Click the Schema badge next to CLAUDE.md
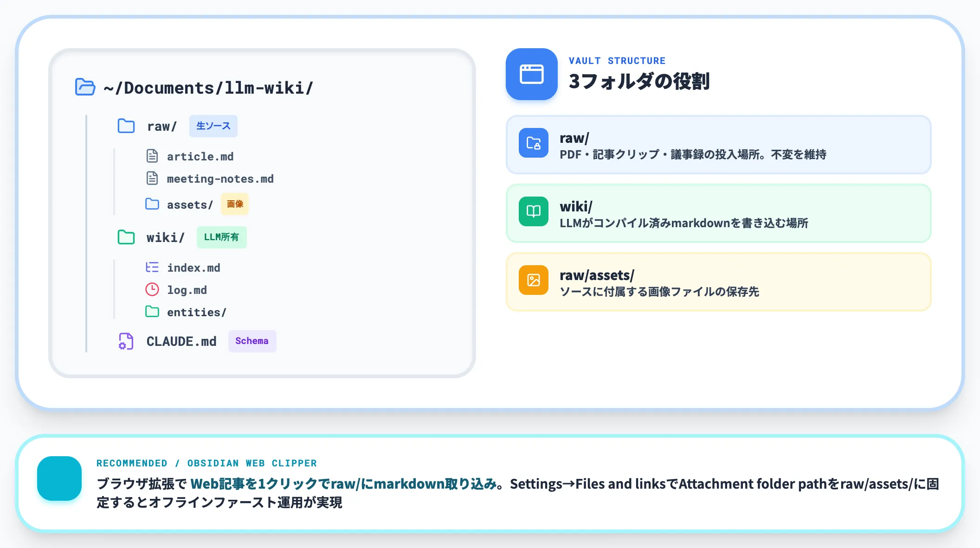This screenshot has width=980, height=548. pos(252,341)
